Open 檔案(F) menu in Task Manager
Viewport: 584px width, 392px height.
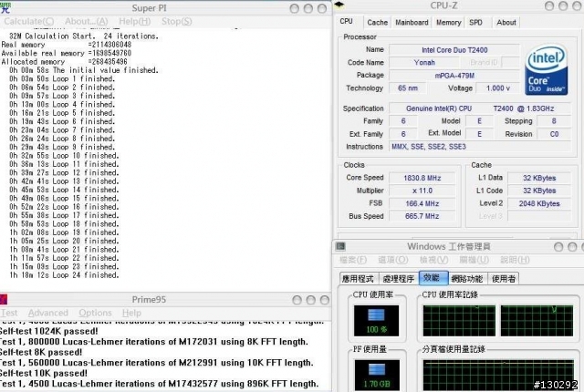[x=353, y=260]
